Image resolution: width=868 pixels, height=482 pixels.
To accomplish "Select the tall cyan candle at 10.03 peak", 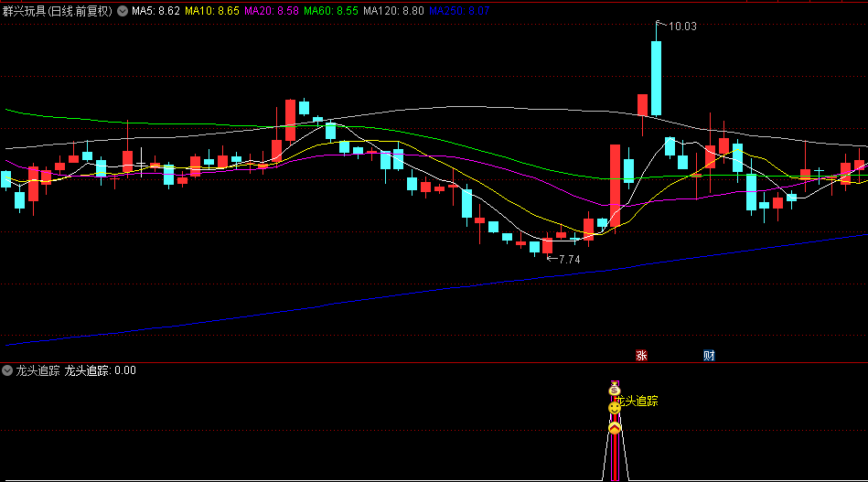I will point(656,78).
